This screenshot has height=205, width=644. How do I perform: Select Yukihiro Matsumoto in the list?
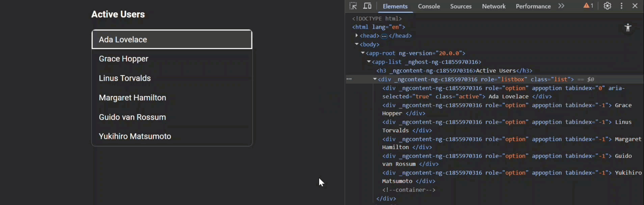[x=172, y=136]
